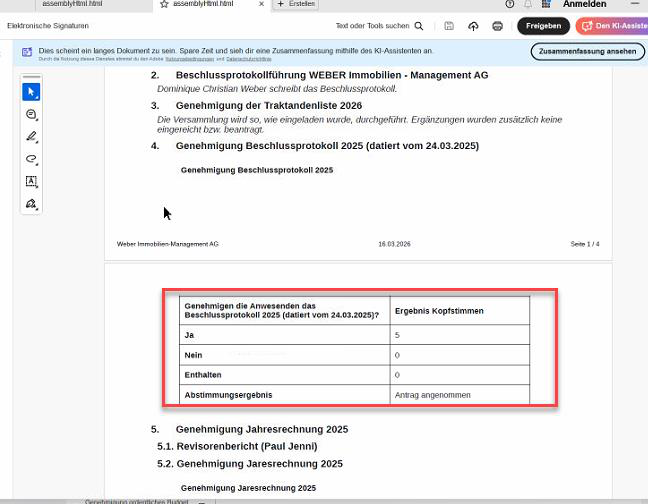
Task: Switch to the first assemblyHtml.html tab
Action: tap(72, 4)
